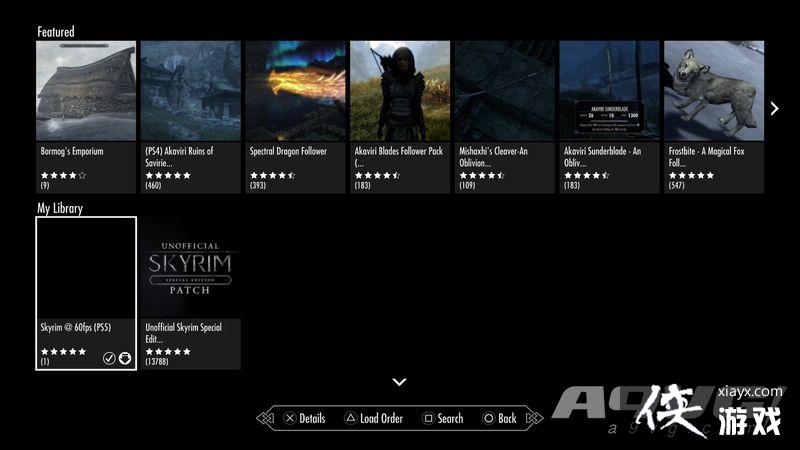The height and width of the screenshot is (450, 800).
Task: Expand more content with down chevron
Action: 399,382
